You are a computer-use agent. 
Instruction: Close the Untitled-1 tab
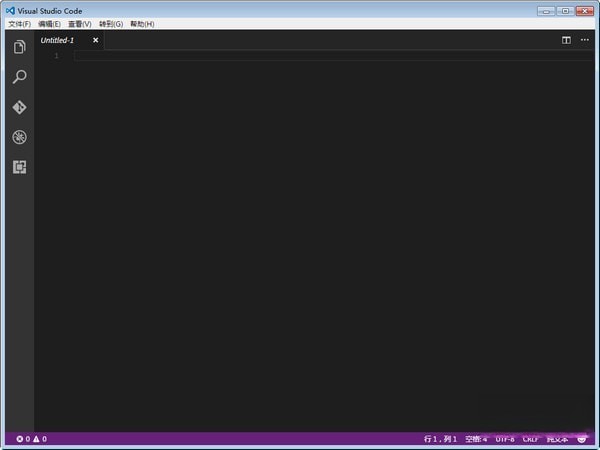tap(96, 40)
